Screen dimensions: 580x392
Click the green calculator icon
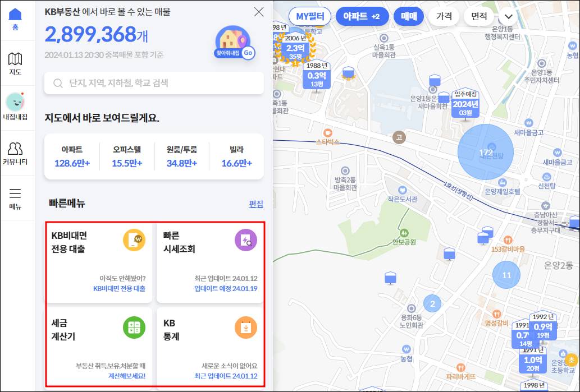(134, 328)
